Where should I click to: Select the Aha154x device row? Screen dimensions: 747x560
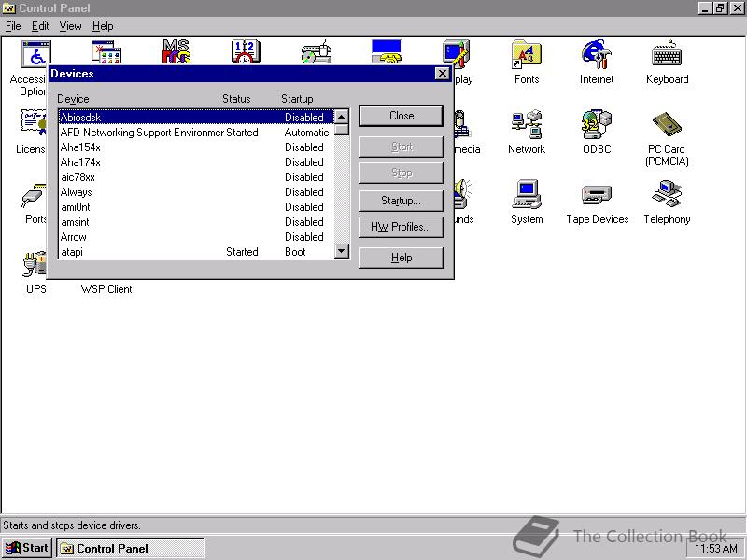[x=196, y=147]
